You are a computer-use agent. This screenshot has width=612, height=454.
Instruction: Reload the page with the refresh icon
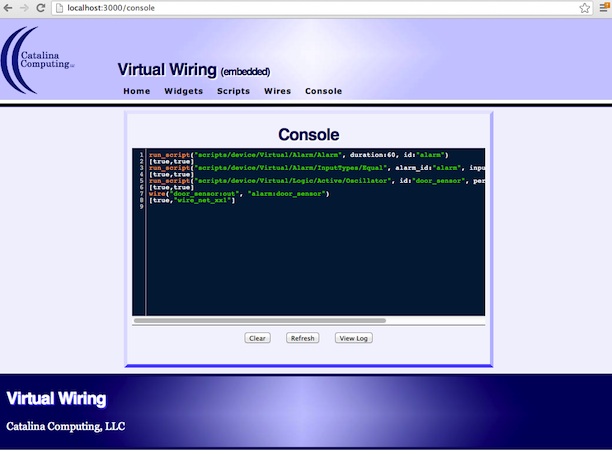coord(41,8)
